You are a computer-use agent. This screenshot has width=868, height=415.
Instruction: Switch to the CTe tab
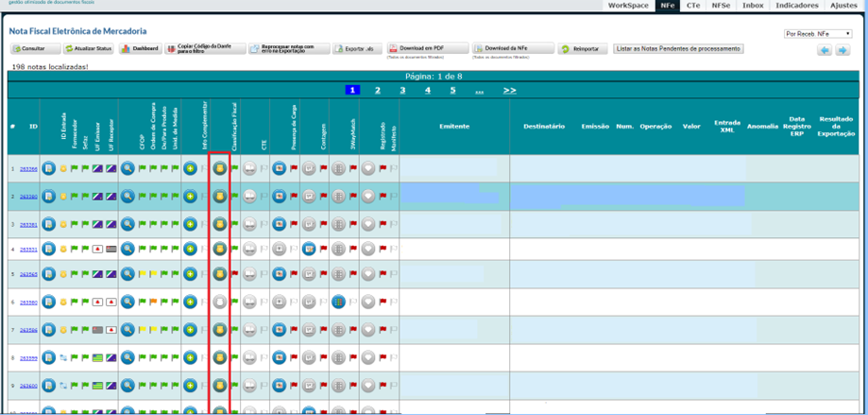(693, 6)
